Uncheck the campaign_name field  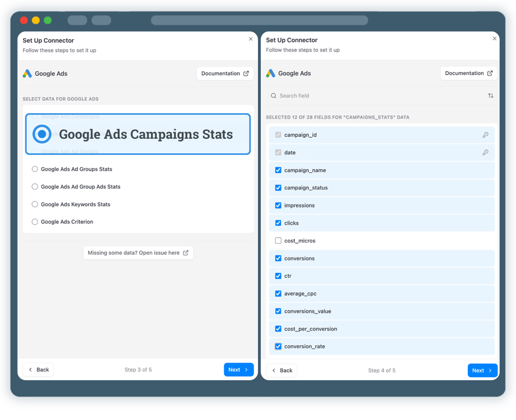click(x=278, y=170)
